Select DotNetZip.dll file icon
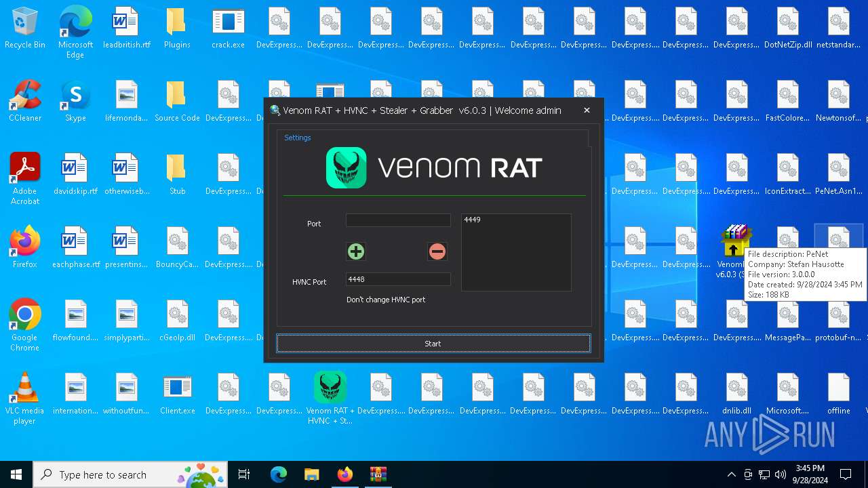Screen dimensions: 868x488 788,28
